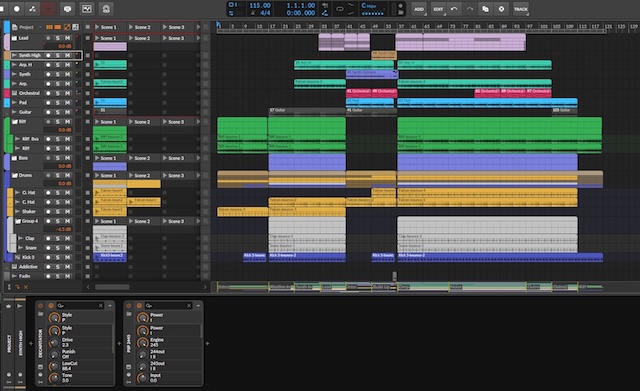Open the ADD menu button

[x=419, y=9]
